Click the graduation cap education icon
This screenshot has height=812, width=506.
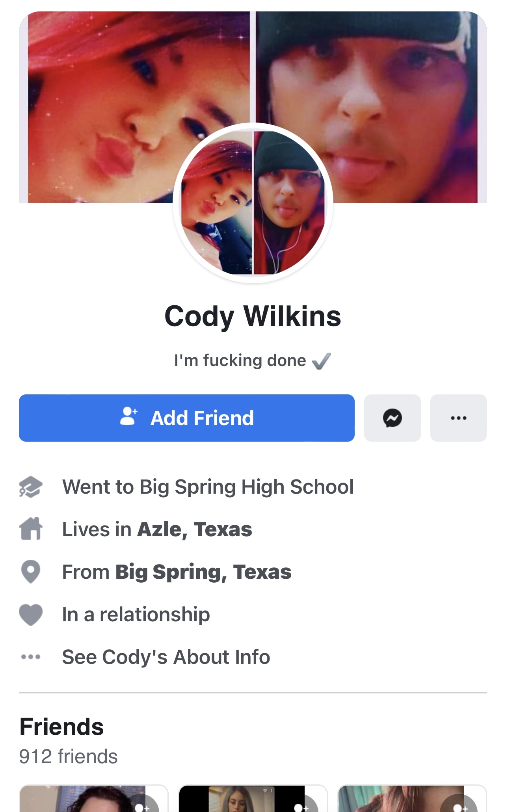tap(31, 487)
